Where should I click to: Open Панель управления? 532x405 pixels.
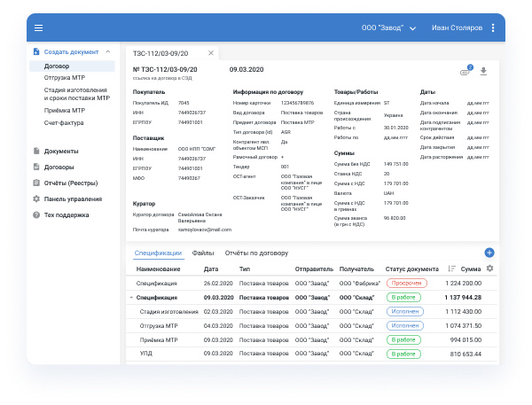[x=73, y=199]
